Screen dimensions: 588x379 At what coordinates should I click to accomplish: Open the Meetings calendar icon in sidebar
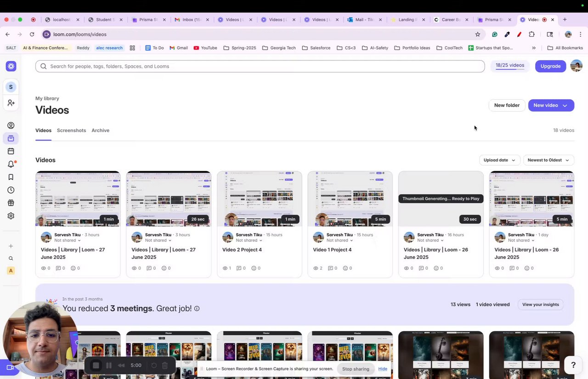point(11,151)
